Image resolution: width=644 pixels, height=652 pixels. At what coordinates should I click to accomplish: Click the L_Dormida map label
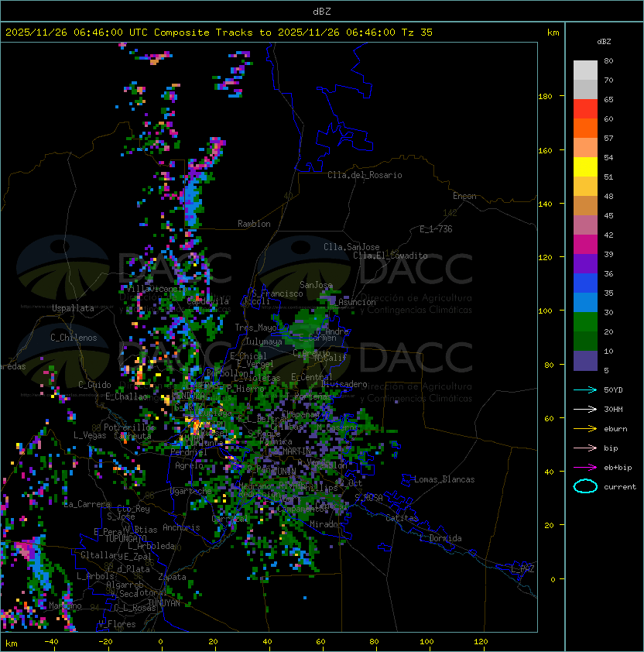coord(440,538)
